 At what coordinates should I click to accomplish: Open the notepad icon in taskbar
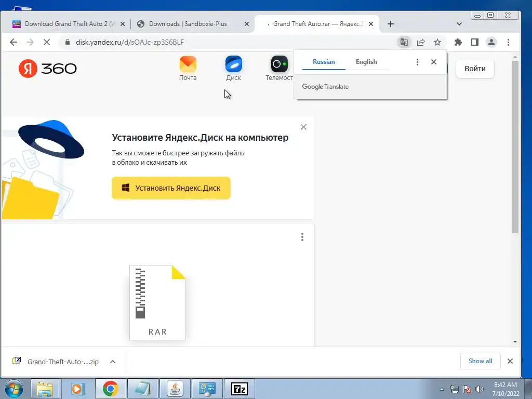142,389
